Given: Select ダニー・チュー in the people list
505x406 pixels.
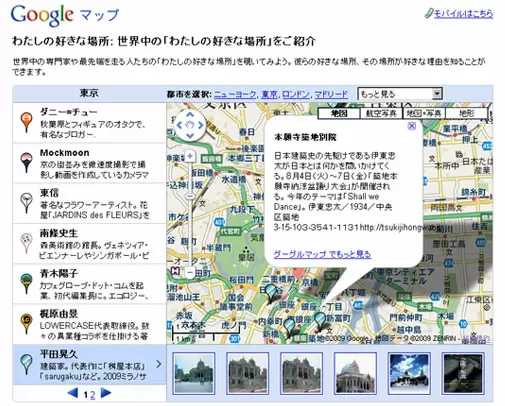Looking at the screenshot, I should pyautogui.click(x=89, y=123).
